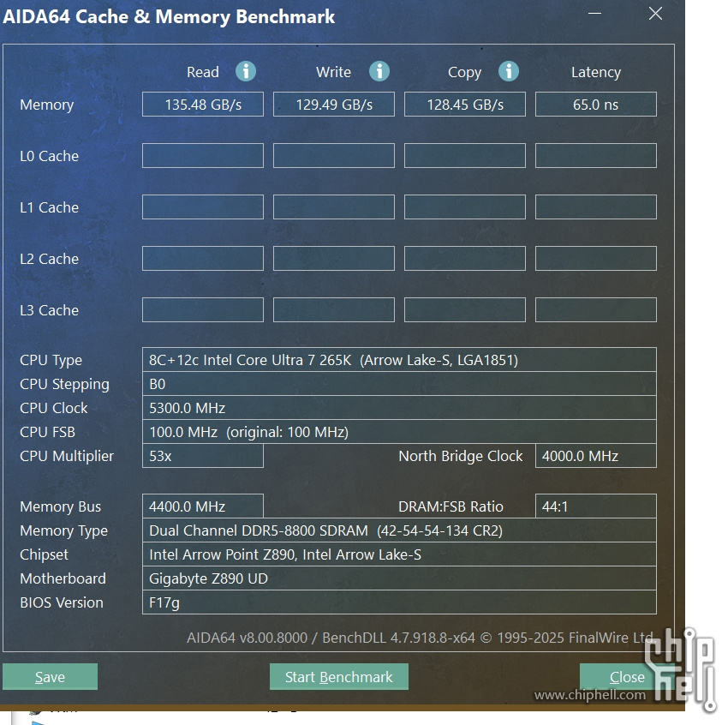Click the empty L0 Cache Copy field
Screen dimensions: 728x725
(465, 156)
